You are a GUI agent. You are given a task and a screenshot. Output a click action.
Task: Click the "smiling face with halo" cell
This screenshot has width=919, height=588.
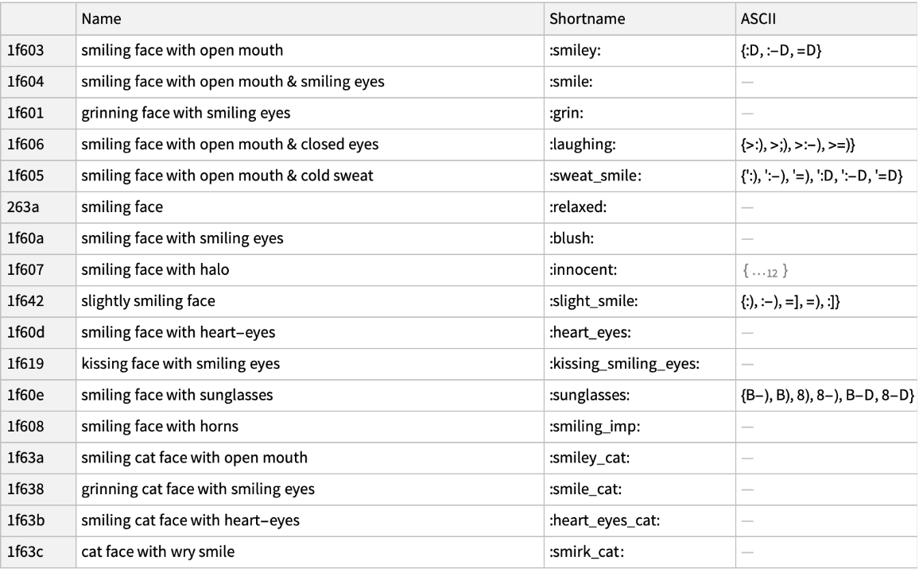coord(155,270)
